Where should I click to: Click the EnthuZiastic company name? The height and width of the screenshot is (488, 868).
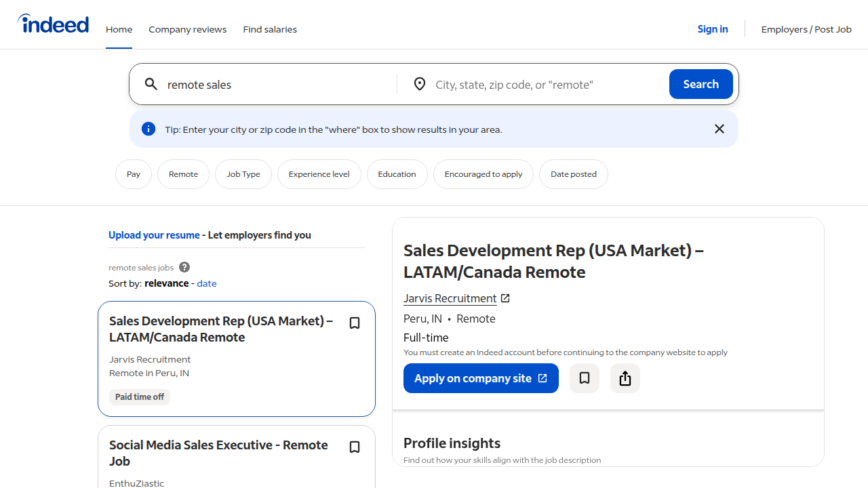click(136, 483)
